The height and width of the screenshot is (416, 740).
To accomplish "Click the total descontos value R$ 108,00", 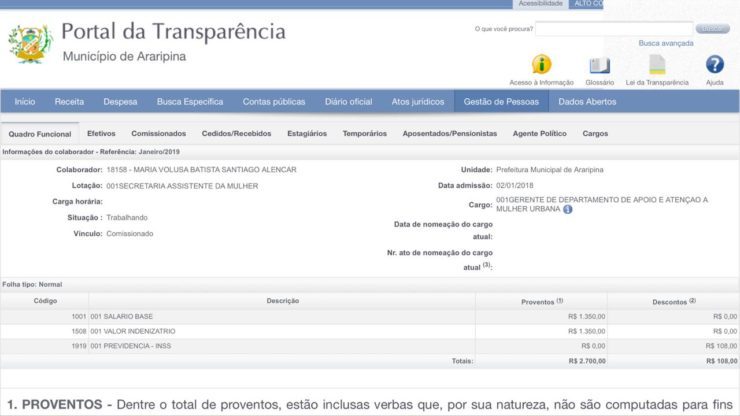I will pos(722,361).
